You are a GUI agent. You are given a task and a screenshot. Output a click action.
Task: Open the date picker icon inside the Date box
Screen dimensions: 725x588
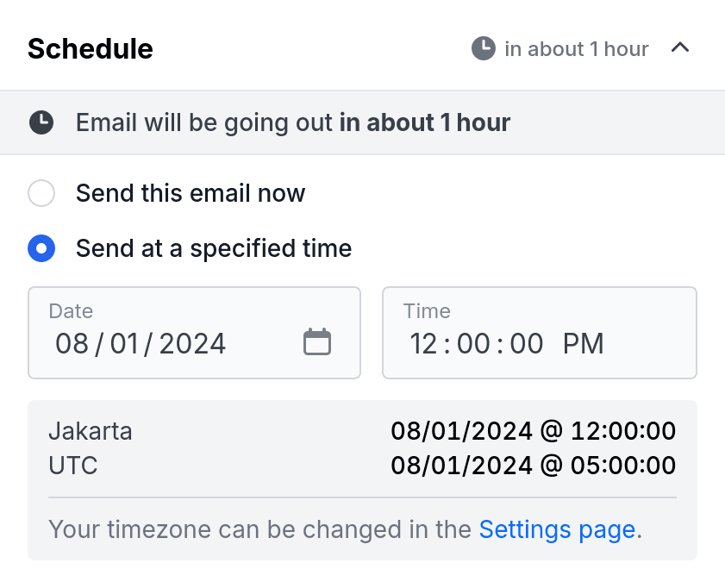click(x=316, y=341)
